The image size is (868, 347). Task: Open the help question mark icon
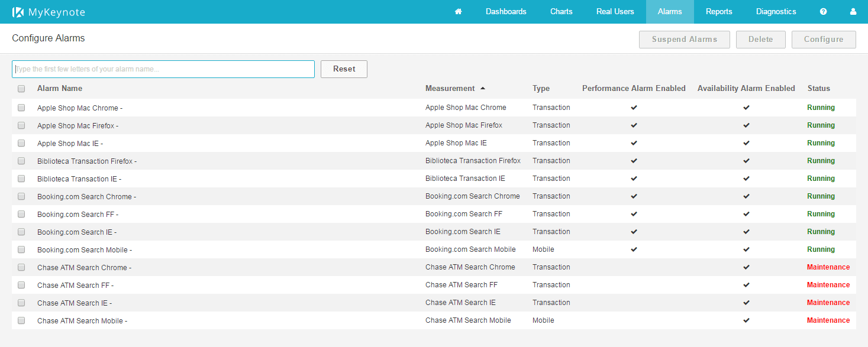point(823,12)
